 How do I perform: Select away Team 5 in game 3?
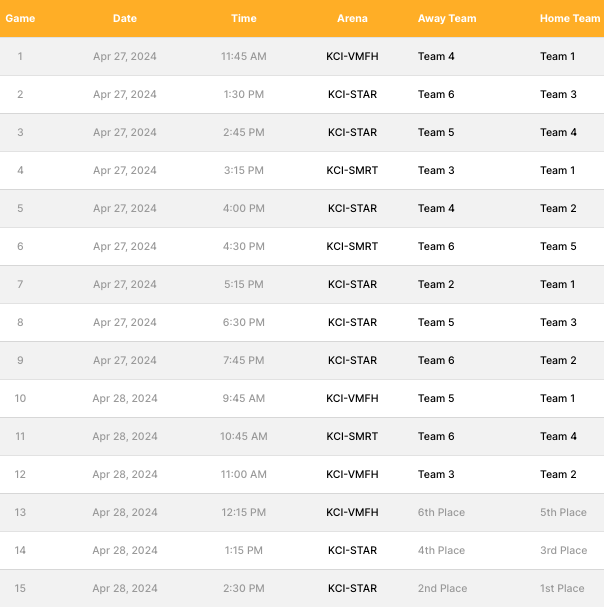coord(436,132)
